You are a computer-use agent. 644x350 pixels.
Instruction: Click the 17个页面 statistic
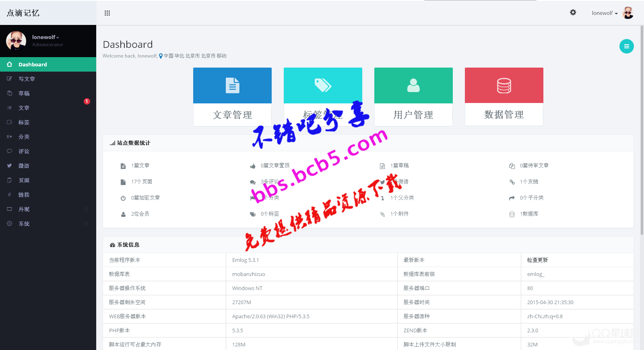142,181
